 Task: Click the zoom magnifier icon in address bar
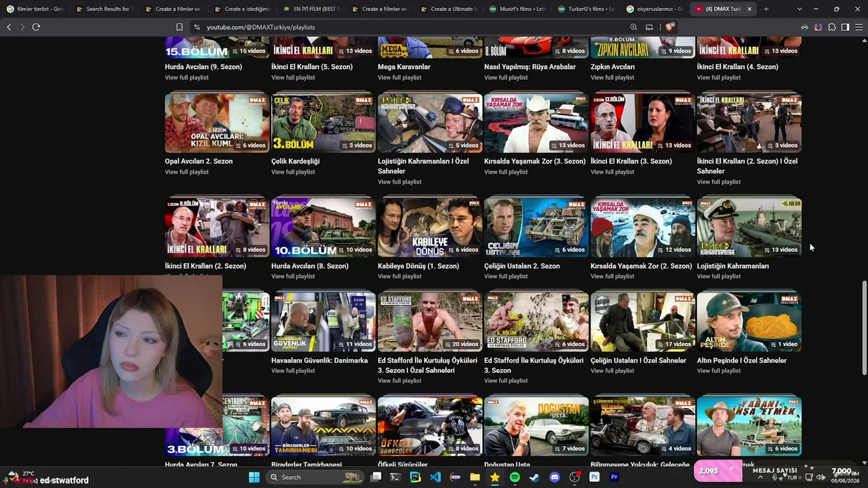point(633,27)
